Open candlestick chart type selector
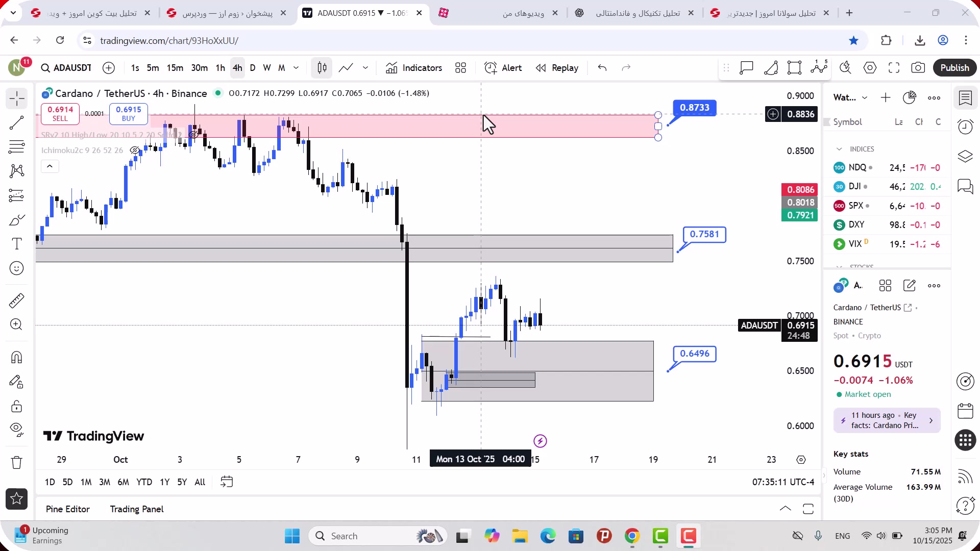980x551 pixels. (322, 68)
